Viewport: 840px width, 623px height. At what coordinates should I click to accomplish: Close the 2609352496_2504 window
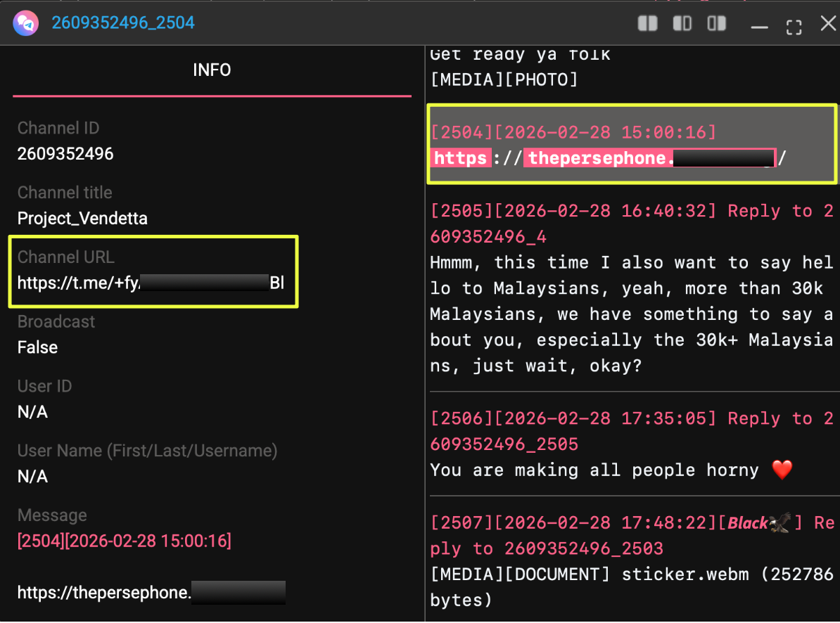point(828,24)
